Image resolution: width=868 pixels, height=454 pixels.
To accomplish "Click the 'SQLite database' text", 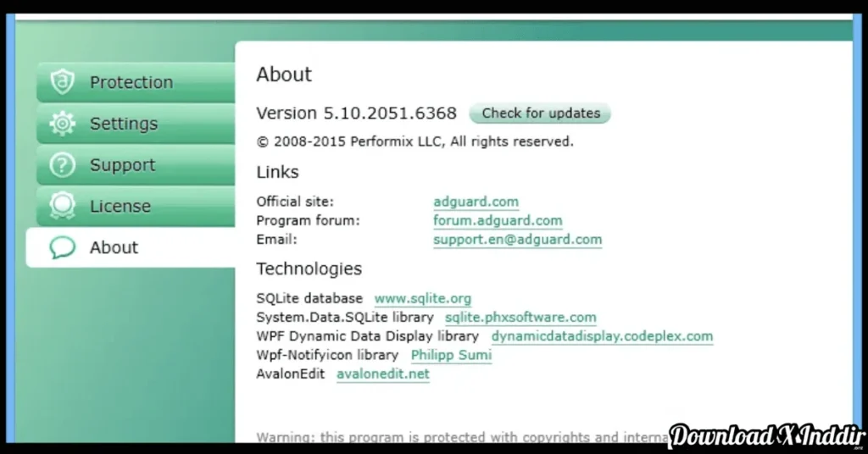I will click(309, 299).
